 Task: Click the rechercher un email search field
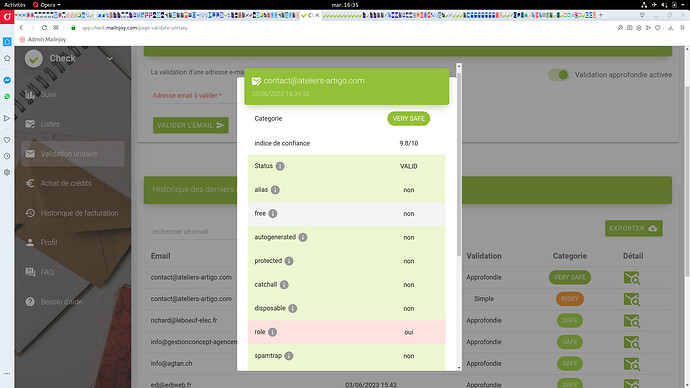194,231
